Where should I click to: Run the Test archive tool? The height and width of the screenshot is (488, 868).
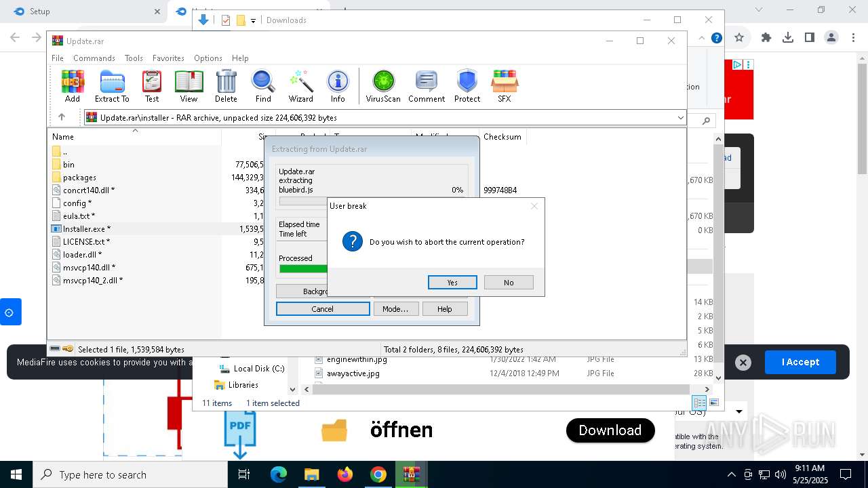[152, 86]
